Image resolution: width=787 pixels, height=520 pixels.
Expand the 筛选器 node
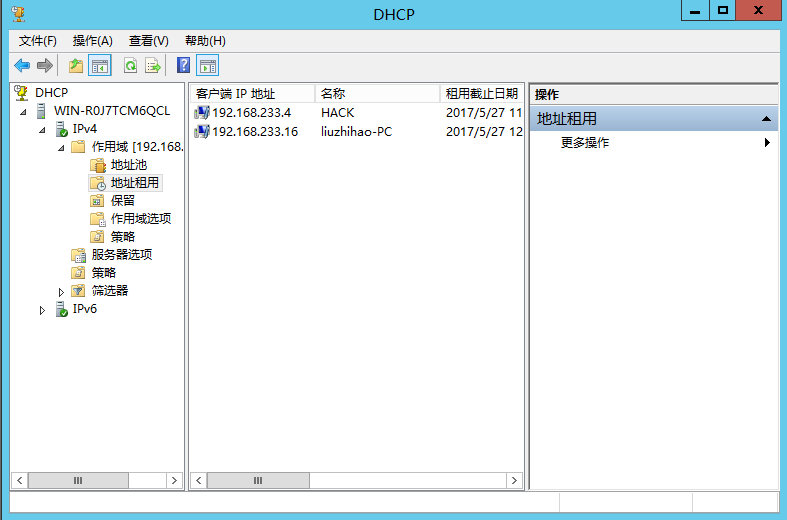click(x=61, y=292)
